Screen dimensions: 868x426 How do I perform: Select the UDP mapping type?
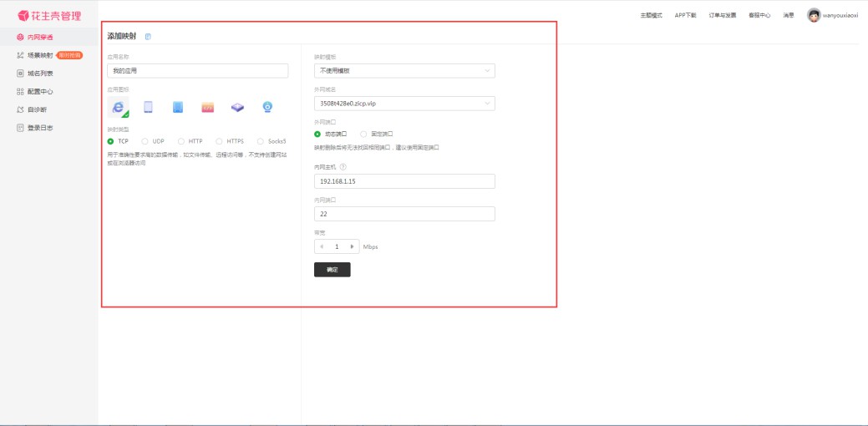click(145, 141)
